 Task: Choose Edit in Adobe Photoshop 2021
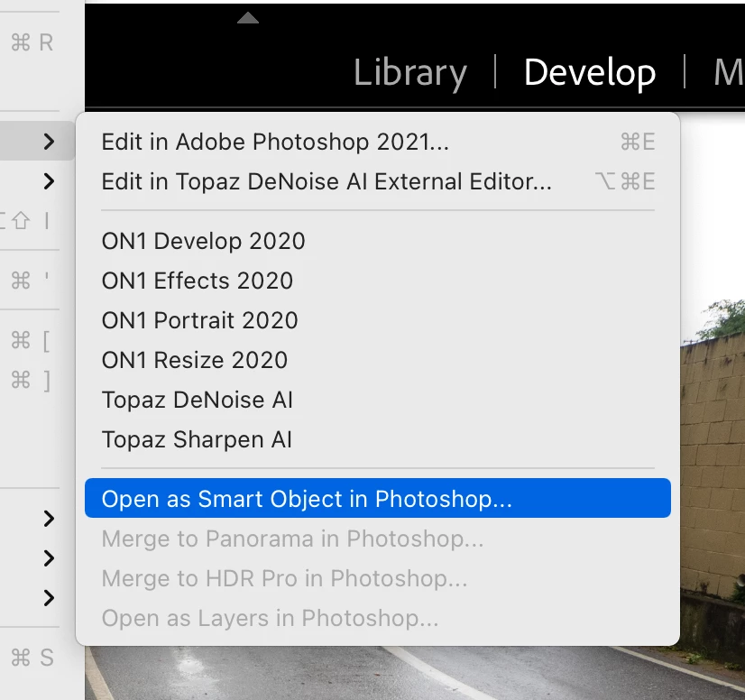tap(378, 142)
